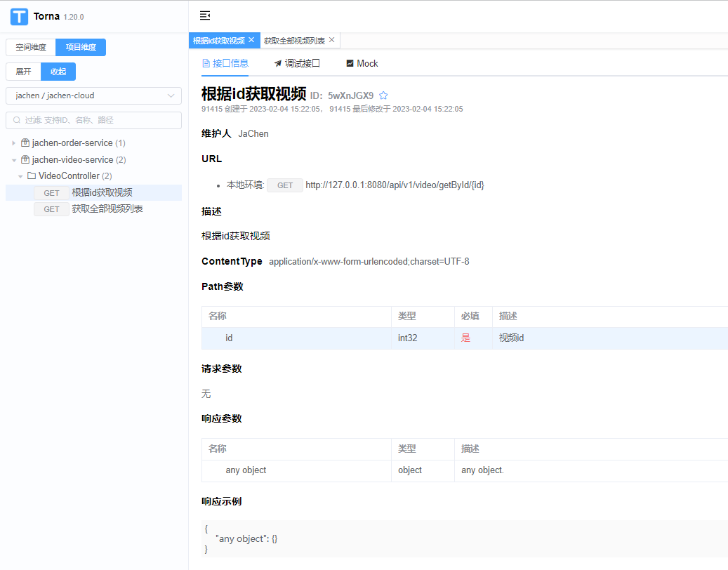Click the API URL http://127.0.0.1:8080/api/v1/video/getById/{id}
This screenshot has width=728, height=570.
pos(395,185)
